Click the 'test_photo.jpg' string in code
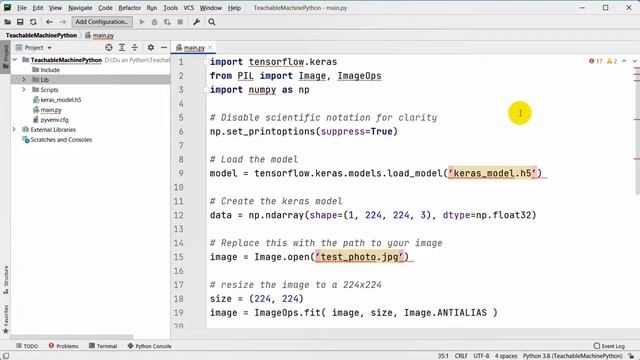The width and height of the screenshot is (640, 360). click(359, 257)
